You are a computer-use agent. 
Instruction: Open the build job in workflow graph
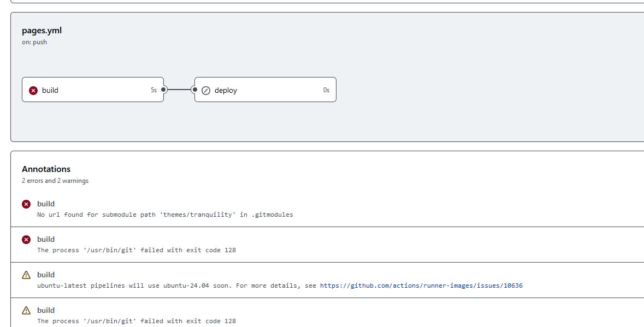[x=93, y=90]
